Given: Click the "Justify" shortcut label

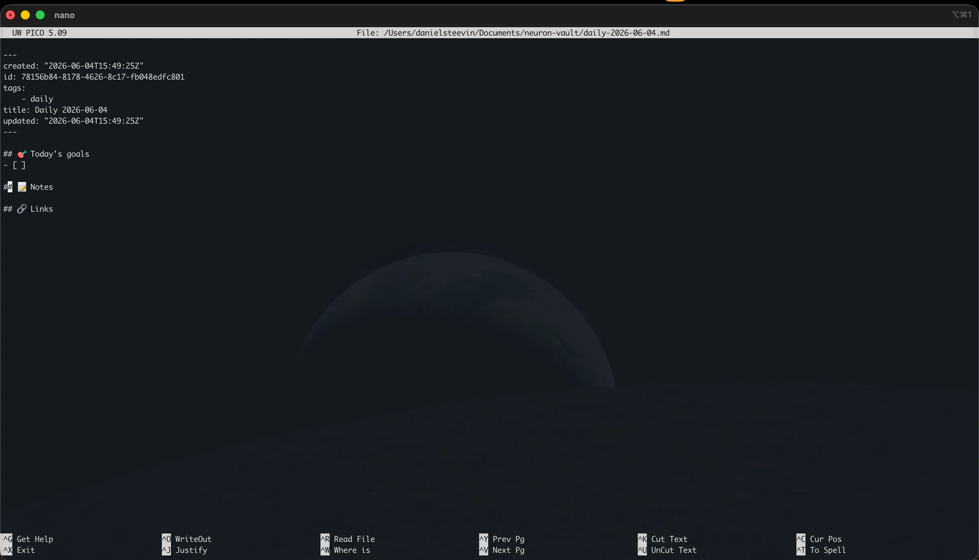Looking at the screenshot, I should tap(191, 550).
